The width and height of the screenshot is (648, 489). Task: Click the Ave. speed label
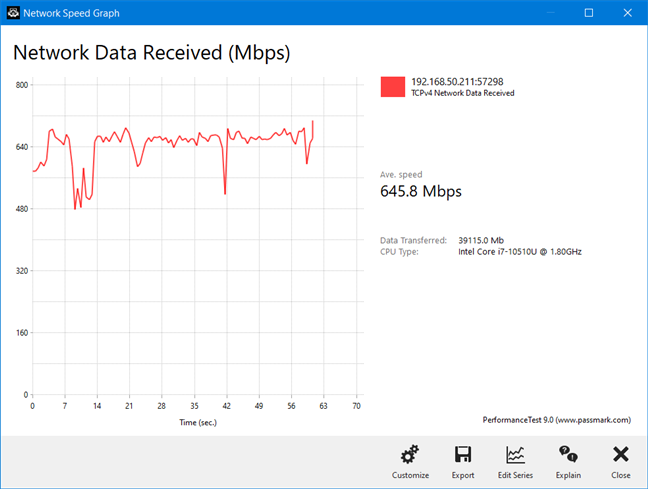(401, 174)
